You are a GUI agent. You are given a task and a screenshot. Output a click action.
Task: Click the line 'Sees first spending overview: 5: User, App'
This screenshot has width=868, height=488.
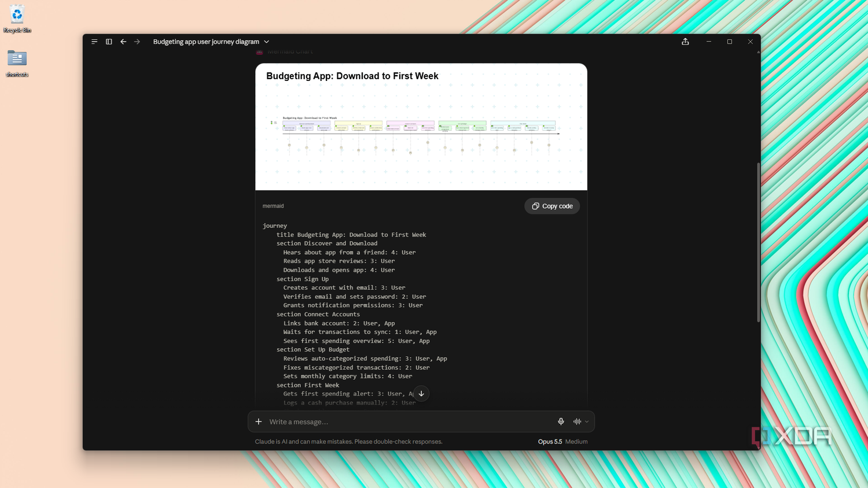pyautogui.click(x=356, y=341)
